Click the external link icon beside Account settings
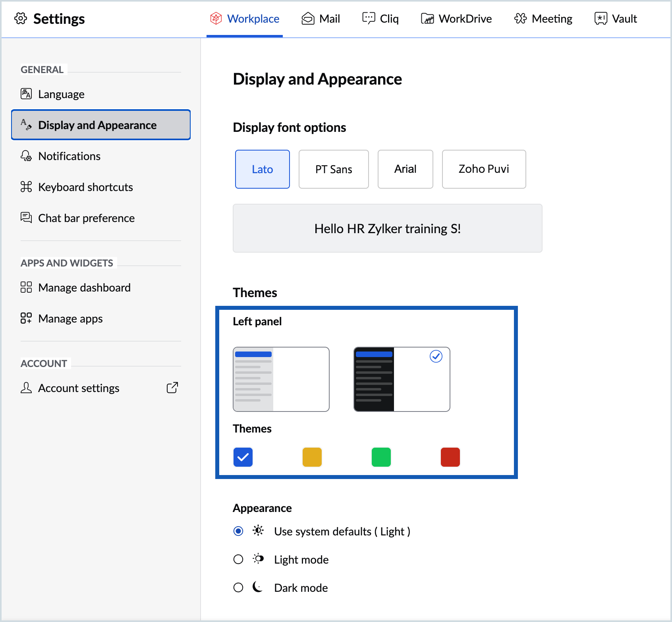 coord(172,388)
